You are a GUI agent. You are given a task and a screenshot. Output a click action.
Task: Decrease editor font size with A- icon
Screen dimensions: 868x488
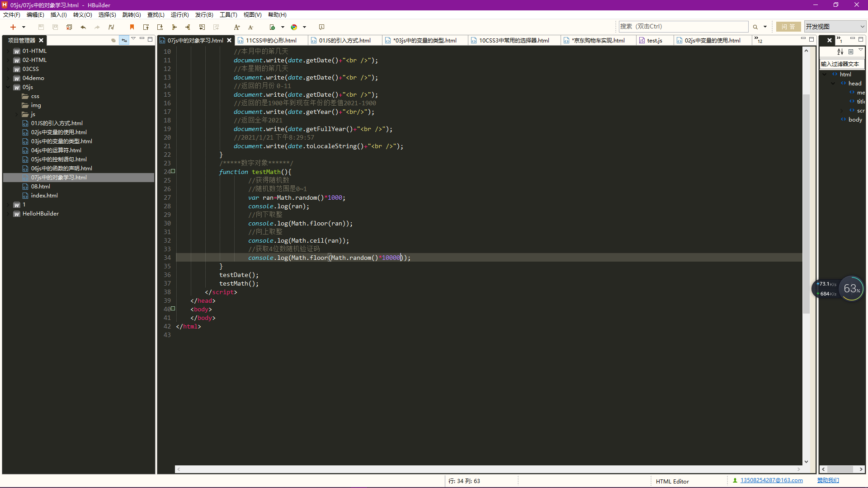(251, 27)
